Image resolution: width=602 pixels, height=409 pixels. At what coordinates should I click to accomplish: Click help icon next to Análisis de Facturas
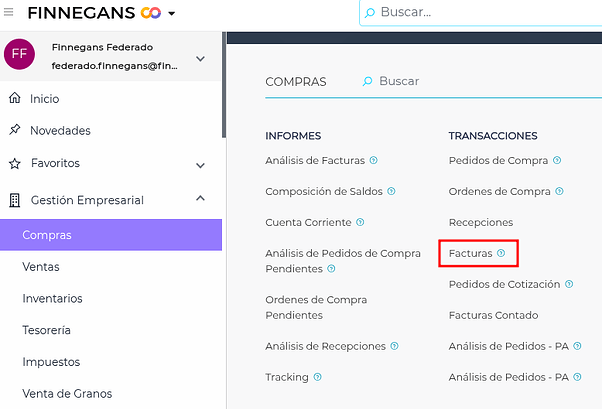(x=373, y=160)
